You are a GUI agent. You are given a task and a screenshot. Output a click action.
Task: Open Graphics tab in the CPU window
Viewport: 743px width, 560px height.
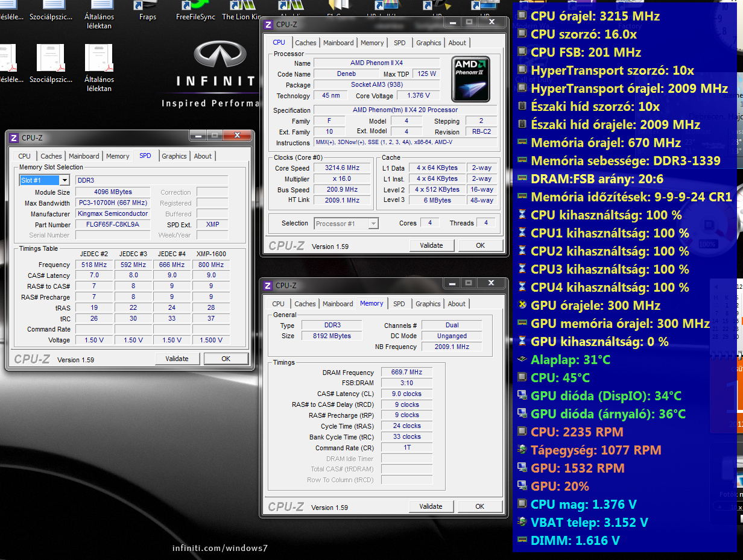429,43
